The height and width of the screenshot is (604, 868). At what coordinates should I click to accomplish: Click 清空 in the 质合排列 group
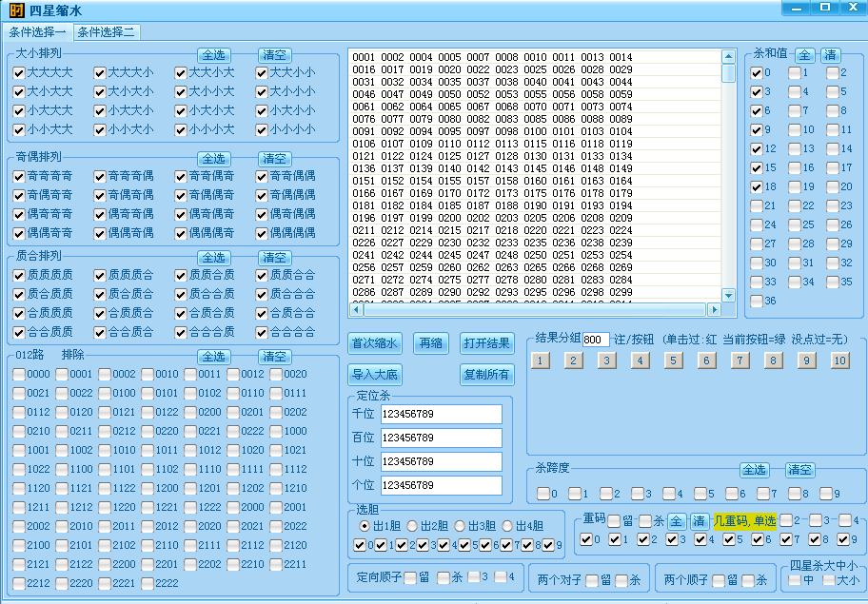click(x=274, y=258)
